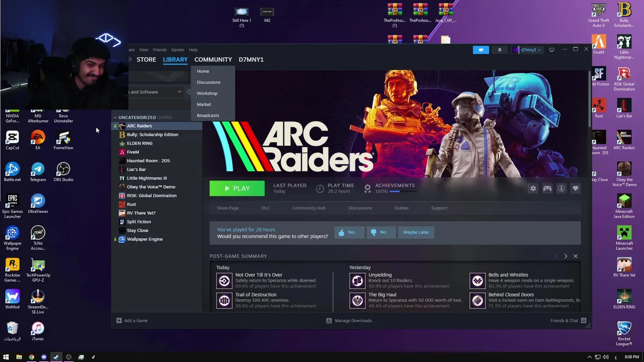Open Friends & Chat panel

coord(568,320)
